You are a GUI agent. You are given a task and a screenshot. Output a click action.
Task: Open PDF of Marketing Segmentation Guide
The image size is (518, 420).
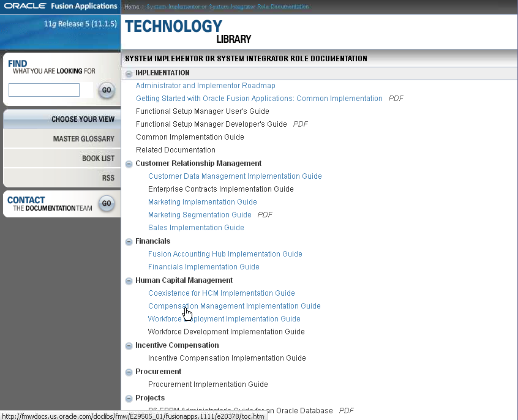click(x=265, y=215)
